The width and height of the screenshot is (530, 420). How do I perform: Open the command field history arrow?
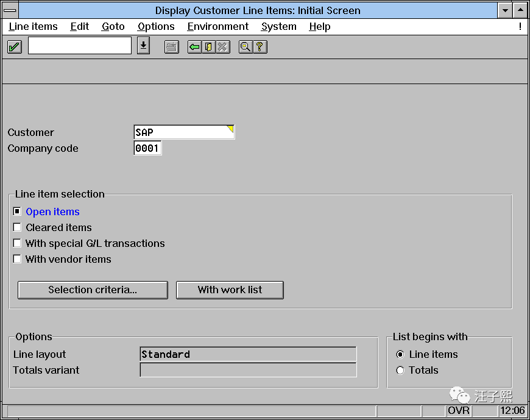coord(143,46)
